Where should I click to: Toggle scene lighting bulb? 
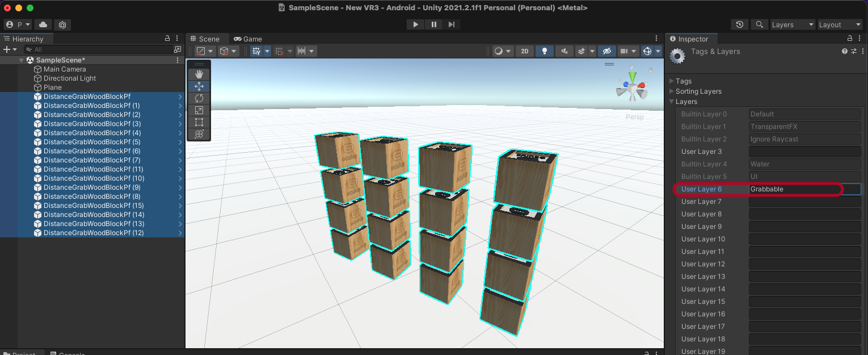click(545, 51)
